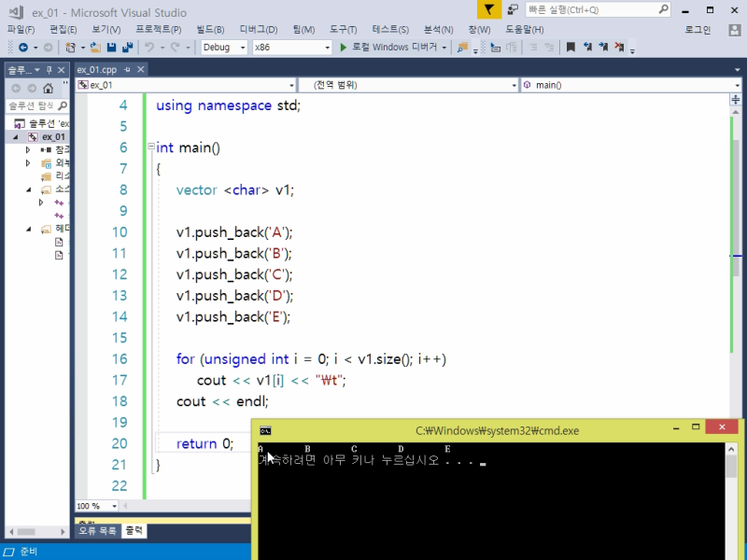
Task: Open the debugger target dropdown arrow
Action: [444, 48]
